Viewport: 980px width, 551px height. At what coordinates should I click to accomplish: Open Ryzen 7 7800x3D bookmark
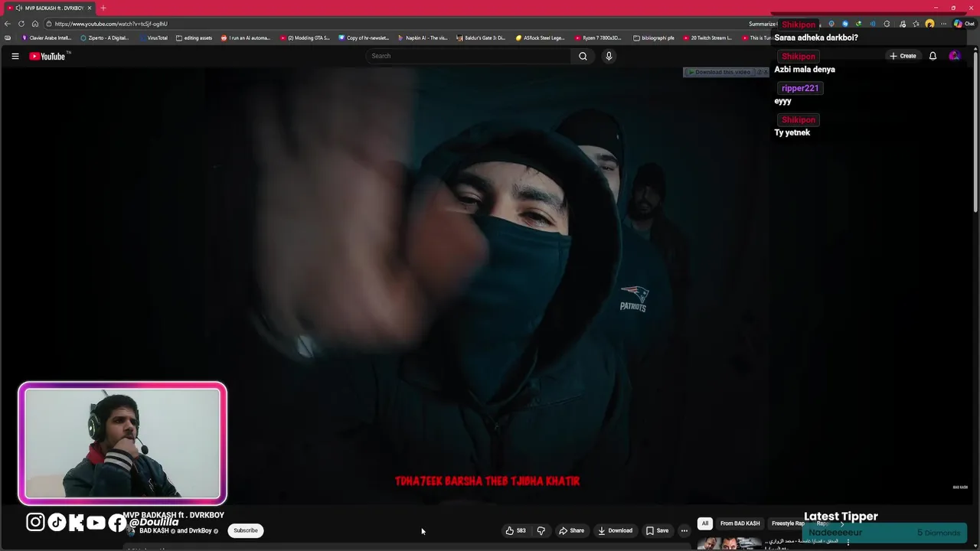pos(598,37)
